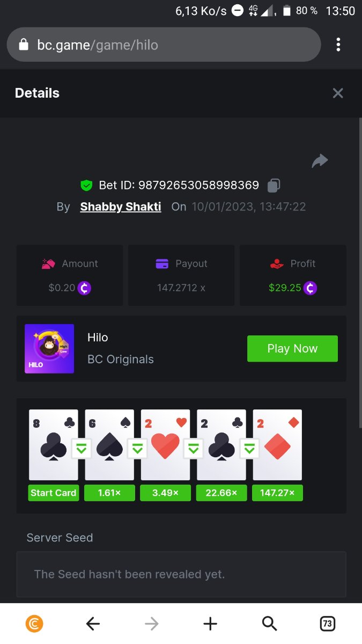The height and width of the screenshot is (644, 362).
Task: Open the browser three-dot menu
Action: pos(338,45)
